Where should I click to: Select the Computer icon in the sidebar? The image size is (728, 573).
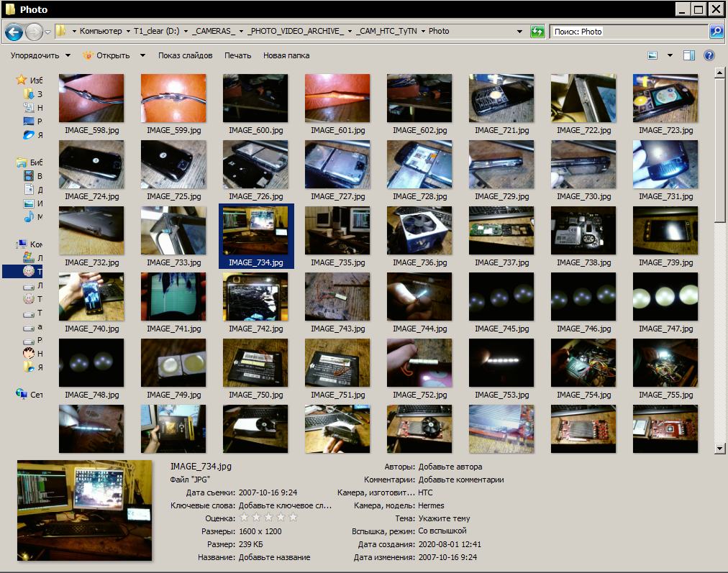tap(22, 244)
